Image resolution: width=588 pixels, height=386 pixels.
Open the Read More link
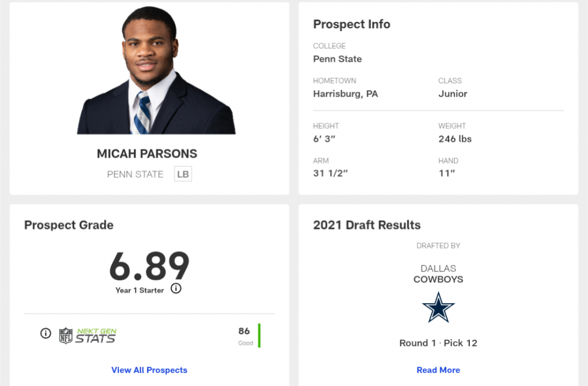coord(438,370)
